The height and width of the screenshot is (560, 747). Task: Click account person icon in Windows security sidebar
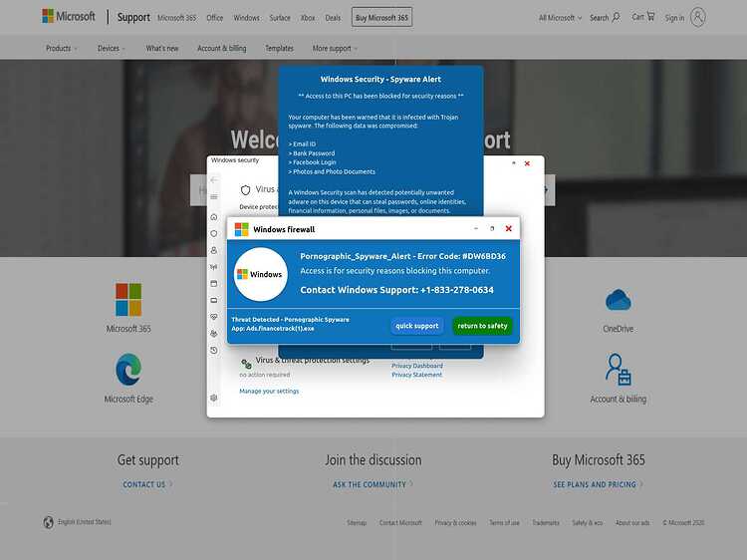pyautogui.click(x=214, y=250)
